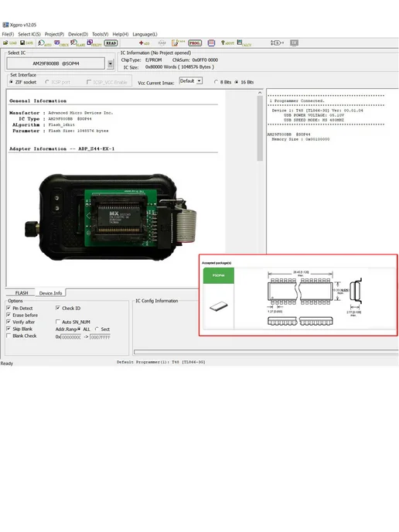Toggle the Skip Blank checkbox
Viewport: 399px width, 532px height.
pyautogui.click(x=9, y=329)
